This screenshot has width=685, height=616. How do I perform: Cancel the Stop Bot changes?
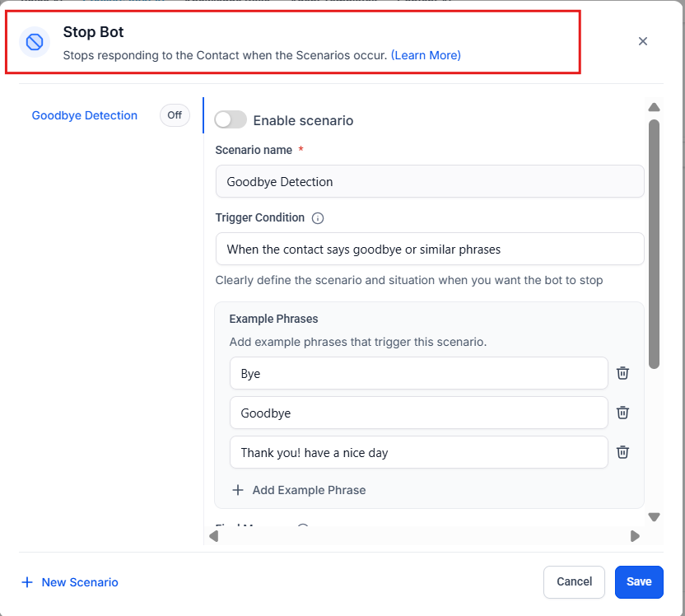pyautogui.click(x=574, y=581)
